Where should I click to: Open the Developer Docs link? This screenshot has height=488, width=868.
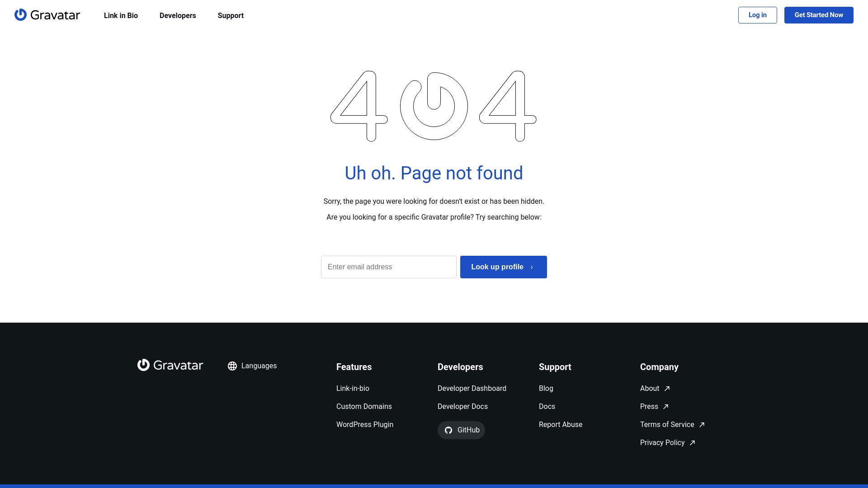click(462, 407)
